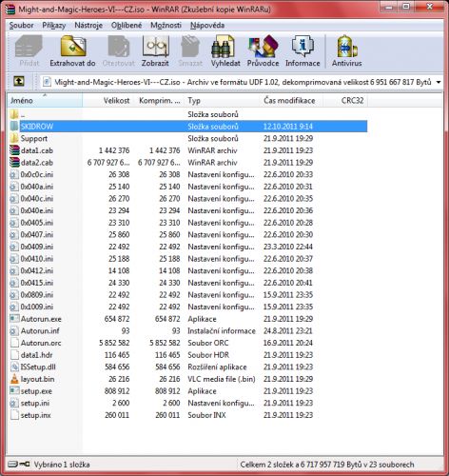
Task: Click the data2.cab archive icon
Action: [x=14, y=163]
